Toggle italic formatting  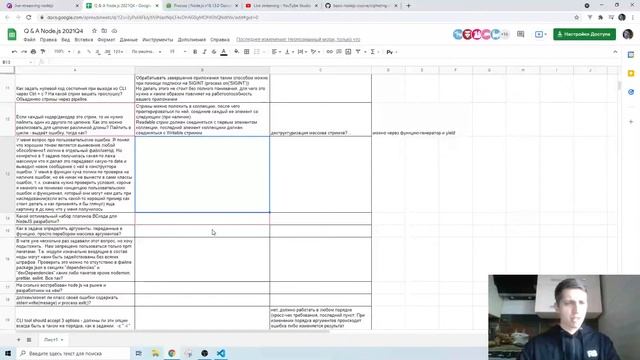pyautogui.click(x=204, y=52)
